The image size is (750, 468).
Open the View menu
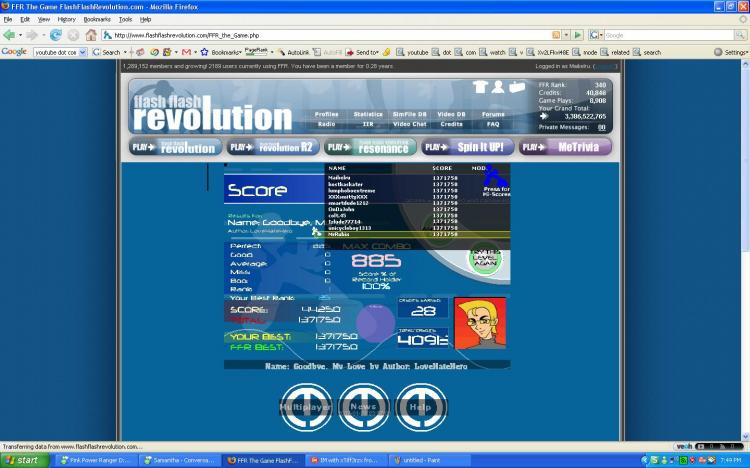click(x=44, y=20)
